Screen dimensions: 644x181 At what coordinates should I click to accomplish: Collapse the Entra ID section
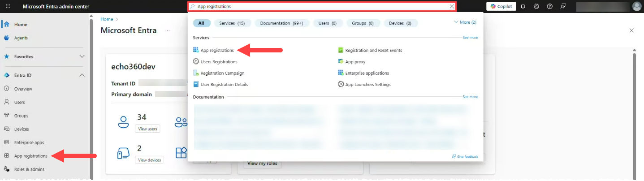(82, 75)
